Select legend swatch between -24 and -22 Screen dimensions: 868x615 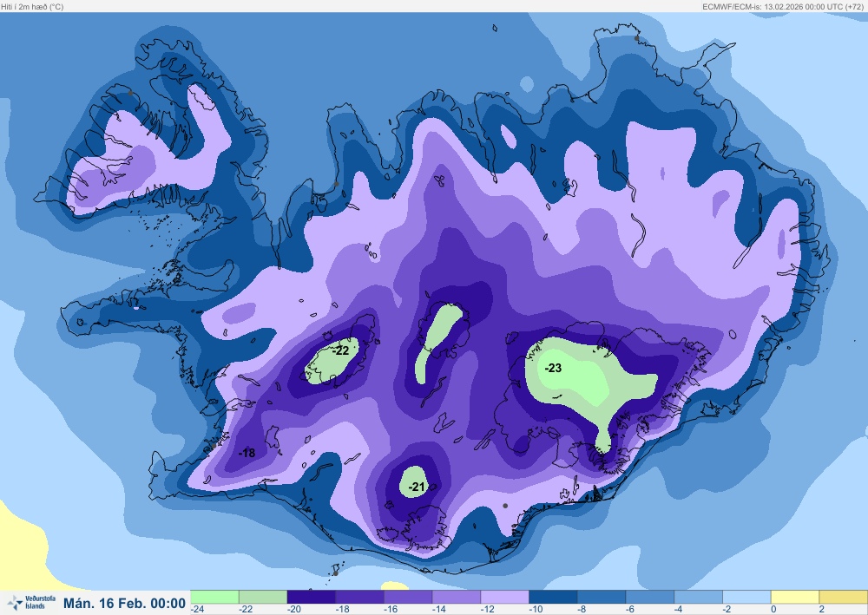pyautogui.click(x=214, y=597)
